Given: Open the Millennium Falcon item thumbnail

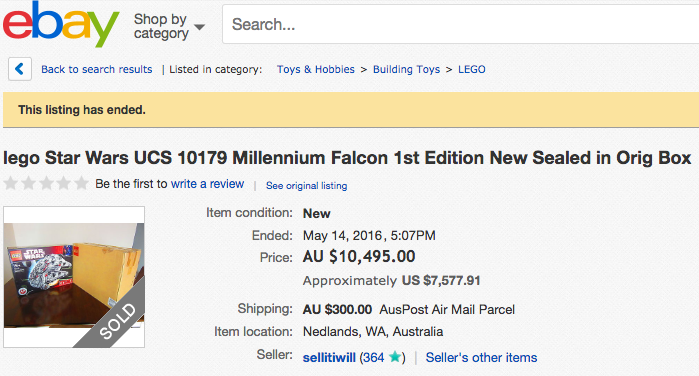Looking at the screenshot, I should (x=74, y=277).
